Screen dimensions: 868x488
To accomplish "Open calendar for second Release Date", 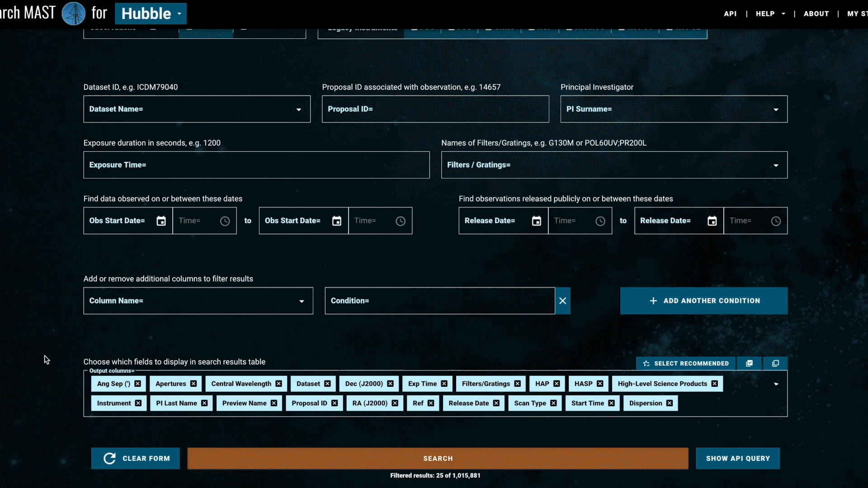I will click(712, 221).
